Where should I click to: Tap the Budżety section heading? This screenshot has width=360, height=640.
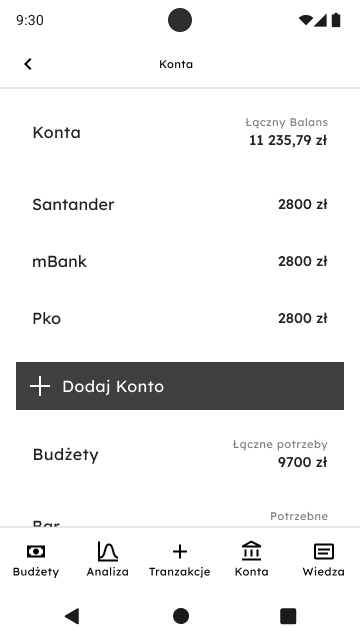coord(66,454)
